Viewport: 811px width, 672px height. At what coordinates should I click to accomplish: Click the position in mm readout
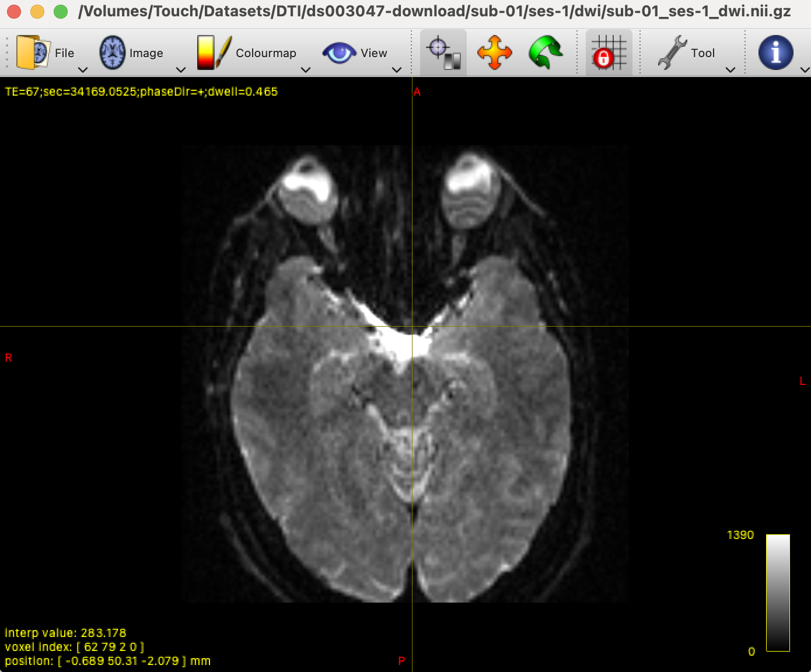pos(107,661)
